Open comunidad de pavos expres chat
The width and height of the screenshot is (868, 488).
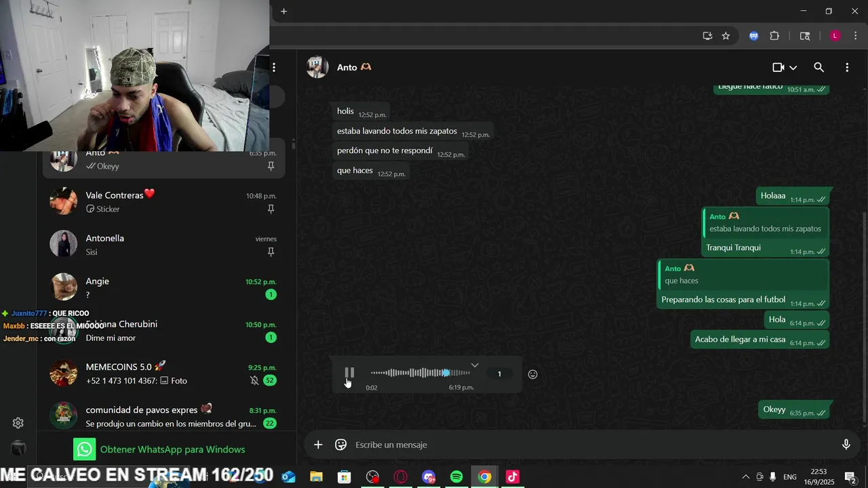click(x=163, y=416)
